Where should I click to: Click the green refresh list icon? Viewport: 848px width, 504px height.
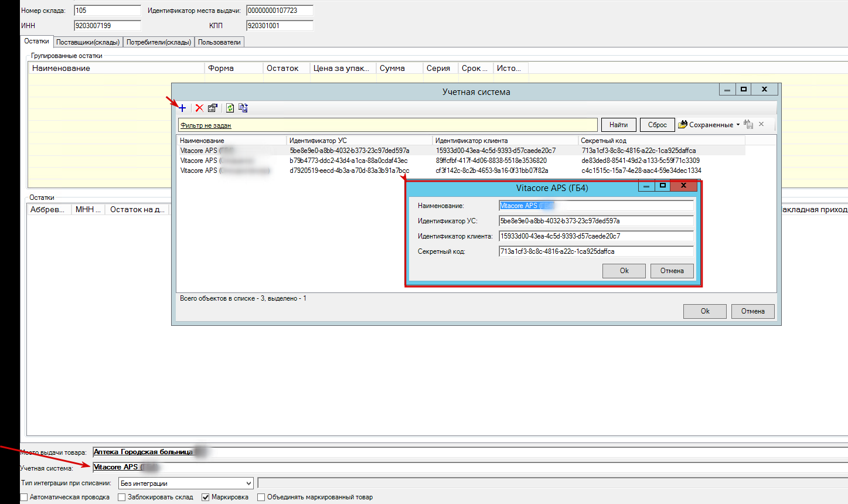point(230,108)
